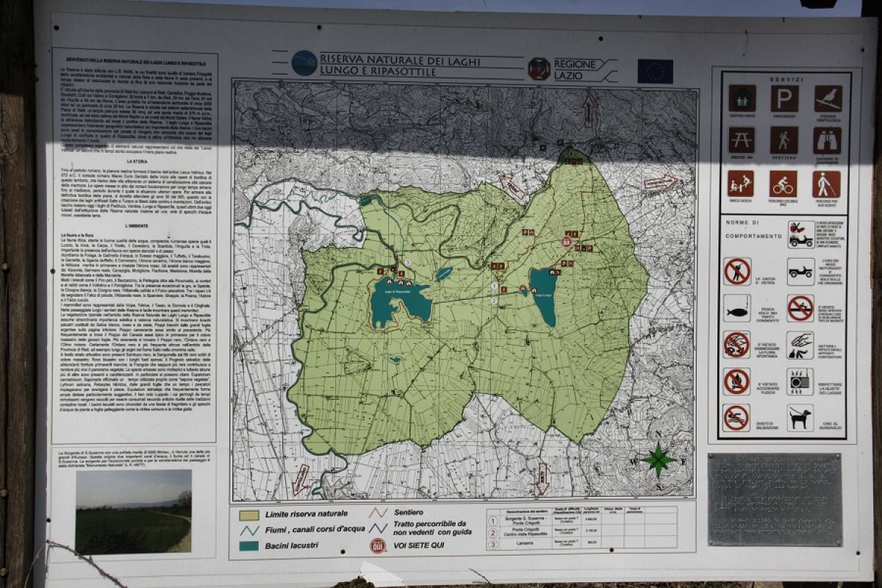Click the "VOI SIETE QUI" legend text
The height and width of the screenshot is (588, 882).
[417, 545]
